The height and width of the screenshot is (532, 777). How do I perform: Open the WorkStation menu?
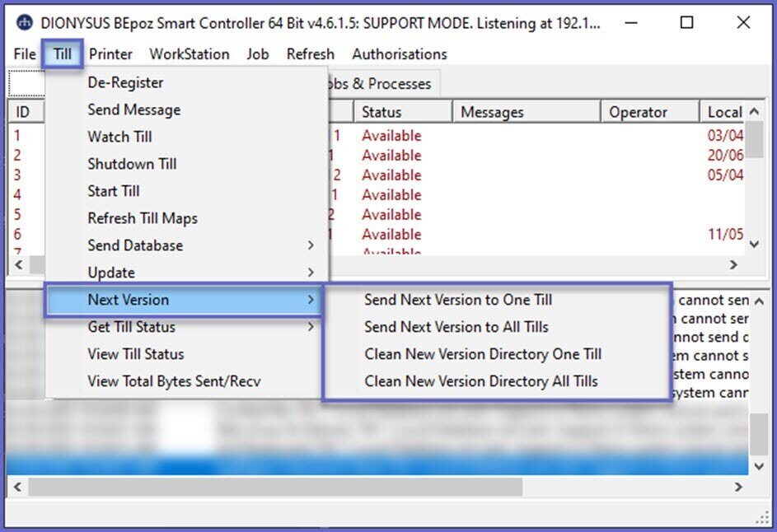pyautogui.click(x=189, y=54)
